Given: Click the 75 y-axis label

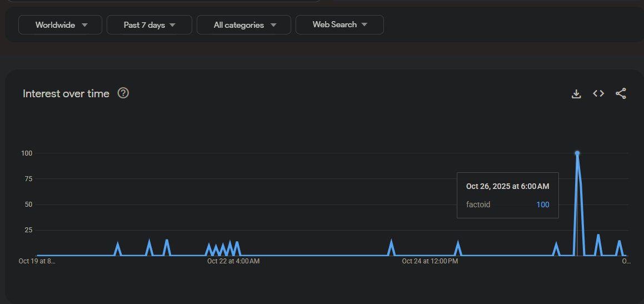Looking at the screenshot, I should point(28,179).
